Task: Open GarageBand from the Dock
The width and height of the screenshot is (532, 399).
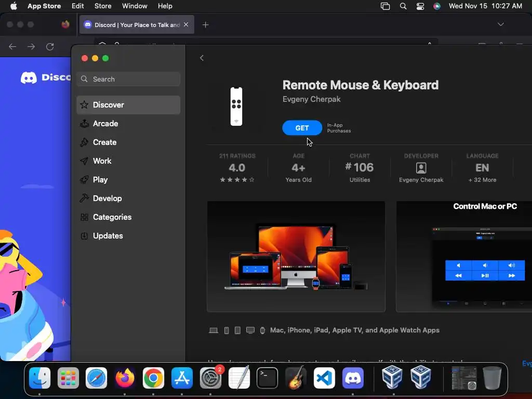Action: point(296,378)
